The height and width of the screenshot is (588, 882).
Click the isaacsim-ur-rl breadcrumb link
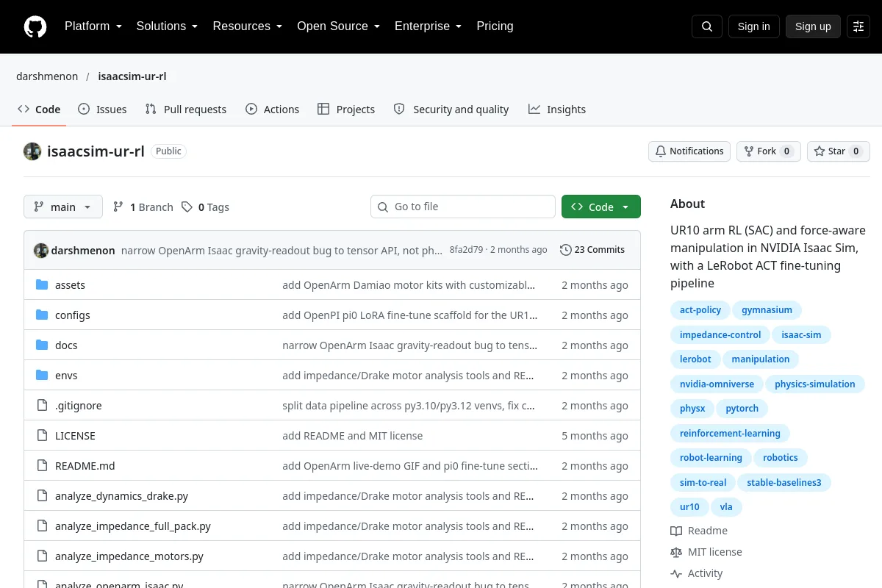132,76
